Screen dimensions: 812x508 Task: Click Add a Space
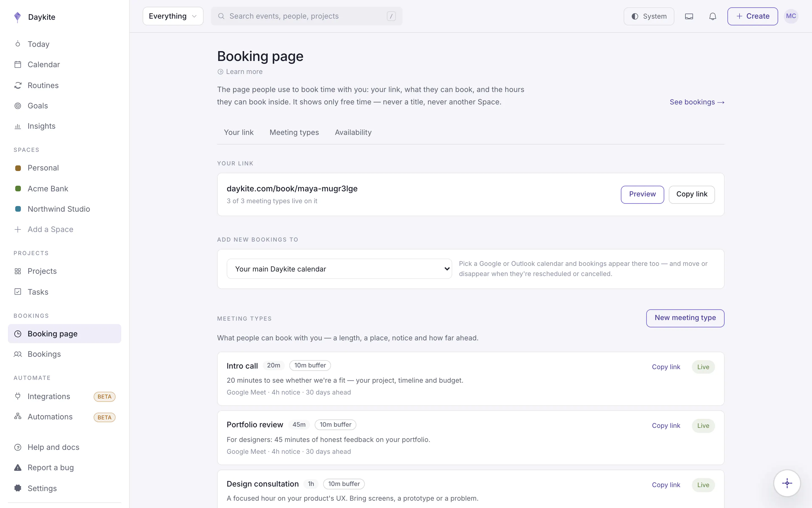[64, 229]
